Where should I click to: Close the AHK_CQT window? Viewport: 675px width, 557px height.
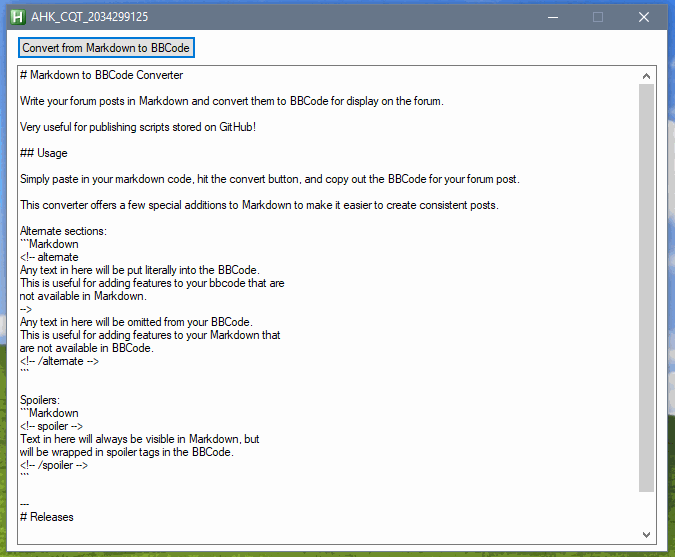[644, 17]
